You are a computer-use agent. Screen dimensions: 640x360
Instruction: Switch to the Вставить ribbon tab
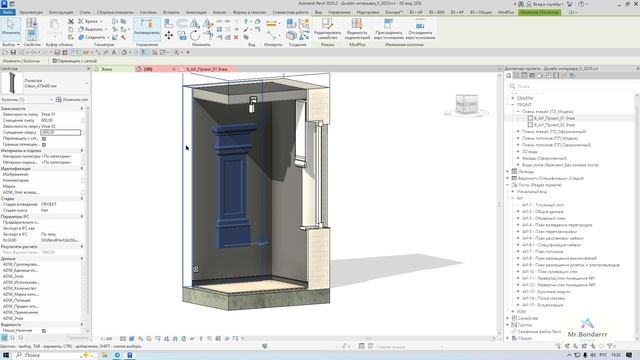tap(171, 12)
